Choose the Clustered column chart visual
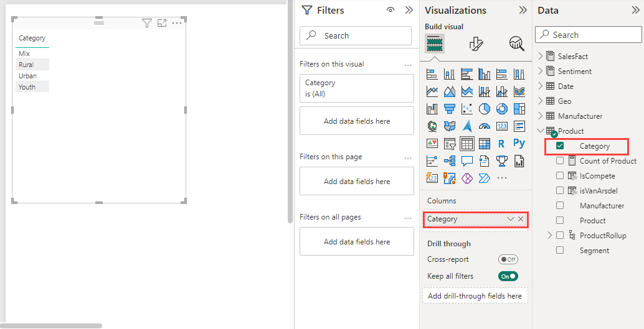 point(485,74)
